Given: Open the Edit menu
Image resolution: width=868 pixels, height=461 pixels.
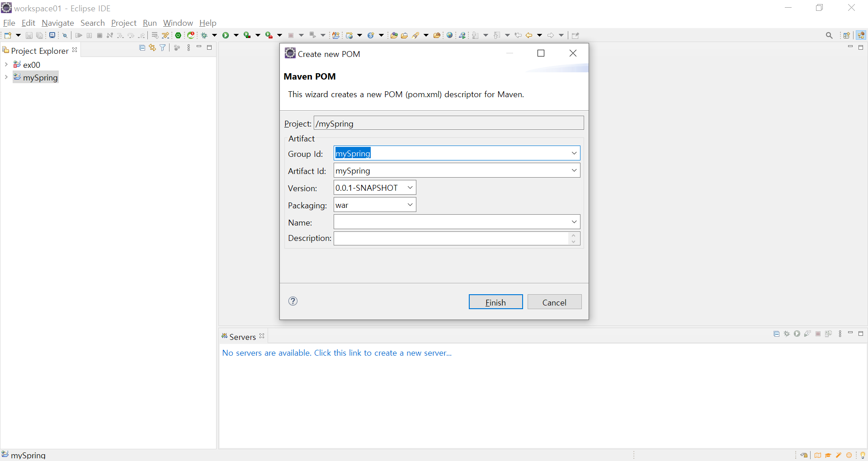Looking at the screenshot, I should pos(28,23).
